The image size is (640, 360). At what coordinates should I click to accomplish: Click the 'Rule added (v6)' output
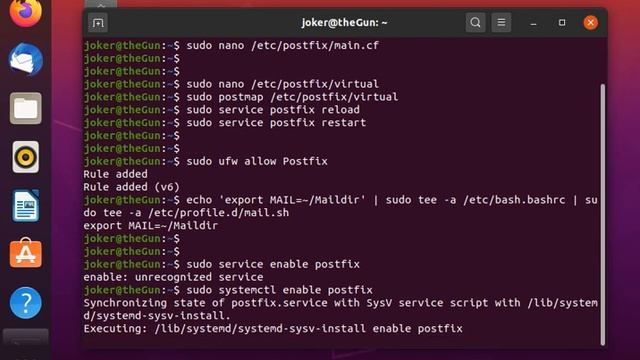pos(131,187)
